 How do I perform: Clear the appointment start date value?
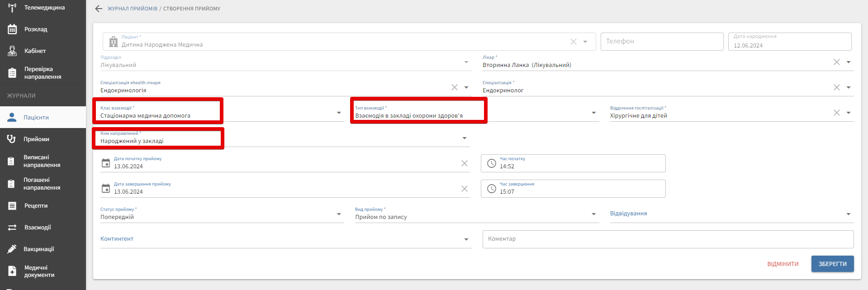pos(464,163)
